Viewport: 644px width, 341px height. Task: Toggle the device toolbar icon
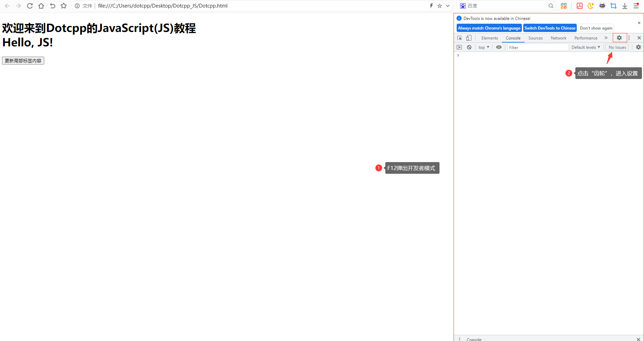(469, 38)
